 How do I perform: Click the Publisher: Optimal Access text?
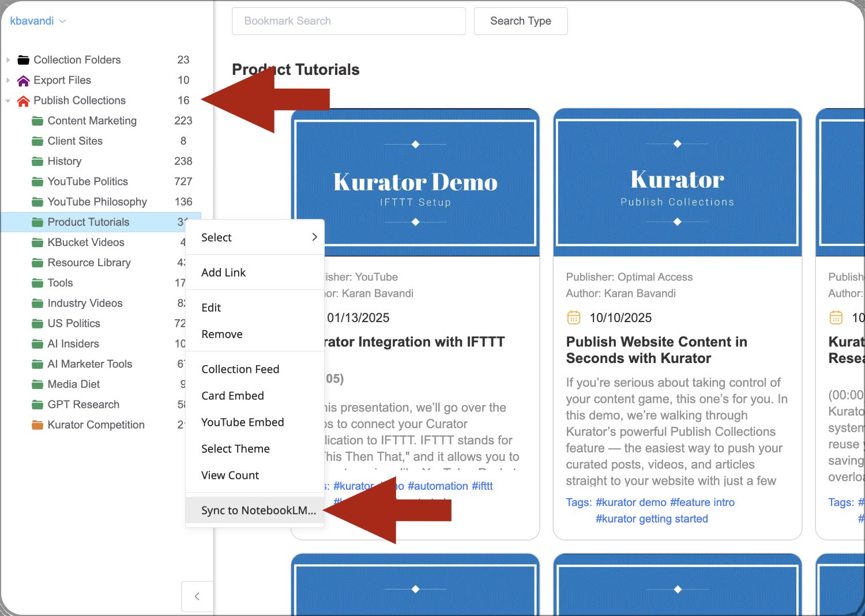pos(629,277)
